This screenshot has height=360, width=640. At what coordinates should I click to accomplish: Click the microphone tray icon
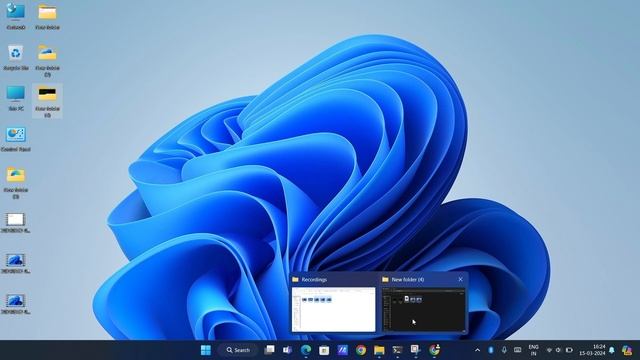click(504, 350)
